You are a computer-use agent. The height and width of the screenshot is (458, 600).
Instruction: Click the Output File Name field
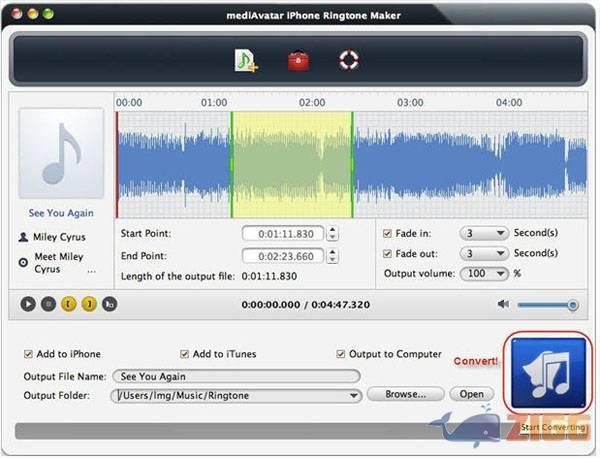[236, 376]
